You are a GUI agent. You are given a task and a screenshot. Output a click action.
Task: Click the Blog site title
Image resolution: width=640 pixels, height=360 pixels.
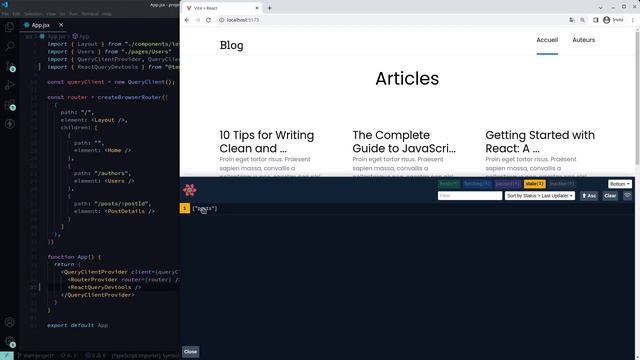231,45
